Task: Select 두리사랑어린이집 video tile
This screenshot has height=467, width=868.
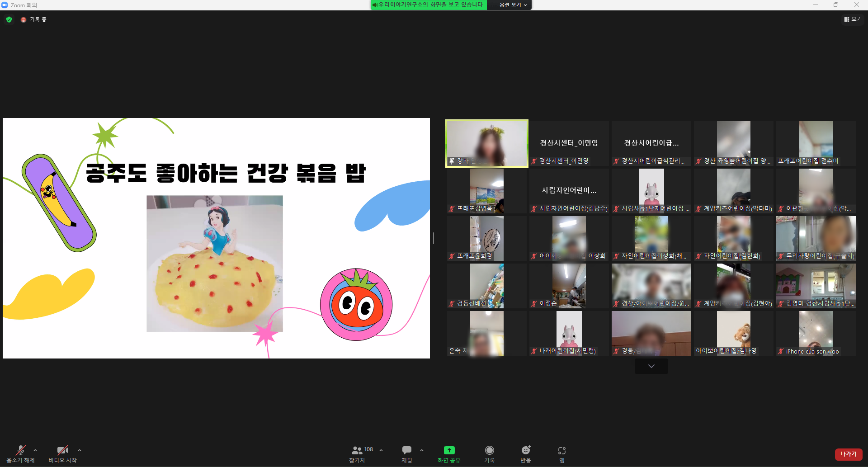Action: coord(816,238)
